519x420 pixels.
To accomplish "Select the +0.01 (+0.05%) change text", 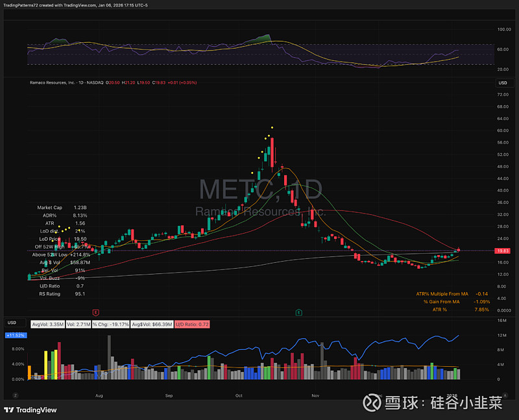I will point(182,82).
